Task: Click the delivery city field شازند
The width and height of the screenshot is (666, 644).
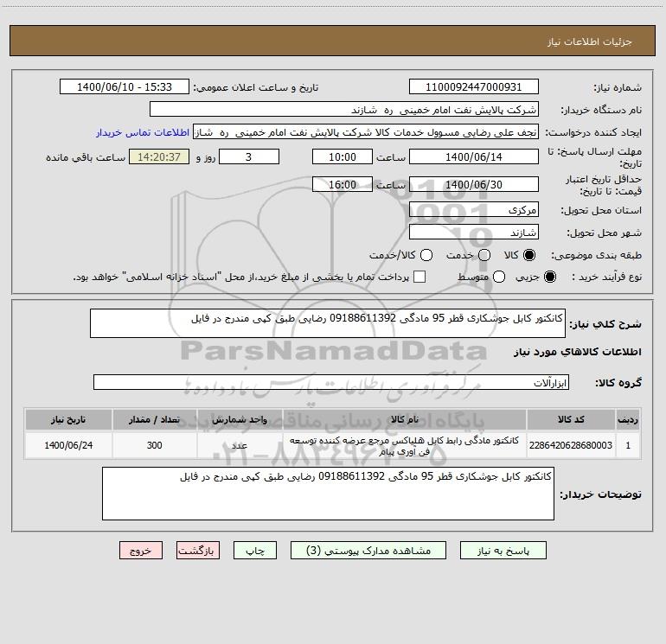Action: click(474, 233)
